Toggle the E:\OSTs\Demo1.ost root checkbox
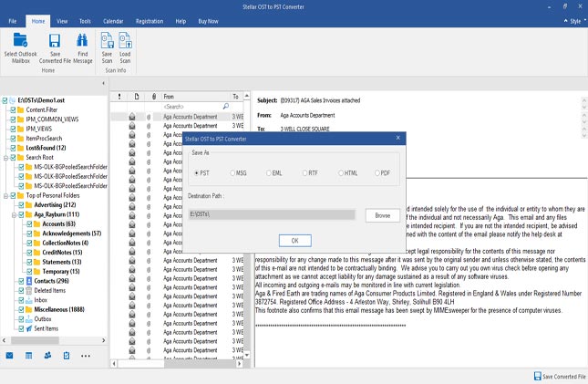This screenshot has width=588, height=384. coord(5,100)
